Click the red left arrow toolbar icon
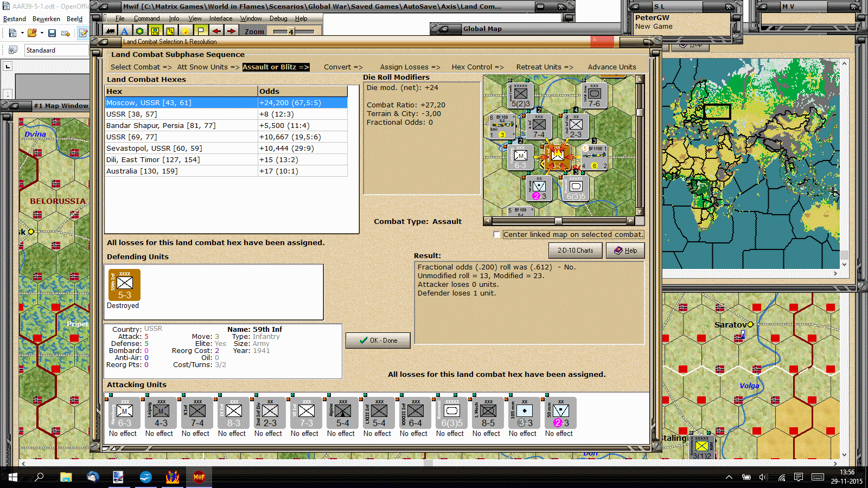 (x=216, y=31)
